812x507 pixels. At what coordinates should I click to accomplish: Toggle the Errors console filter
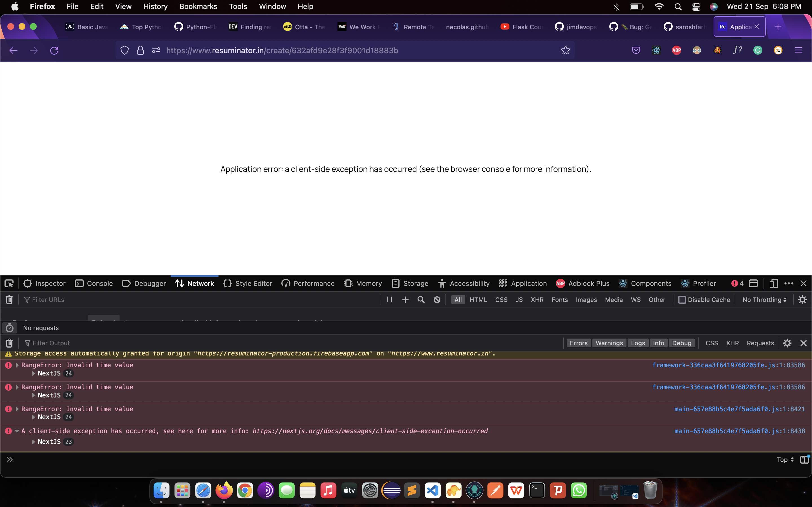coord(579,343)
